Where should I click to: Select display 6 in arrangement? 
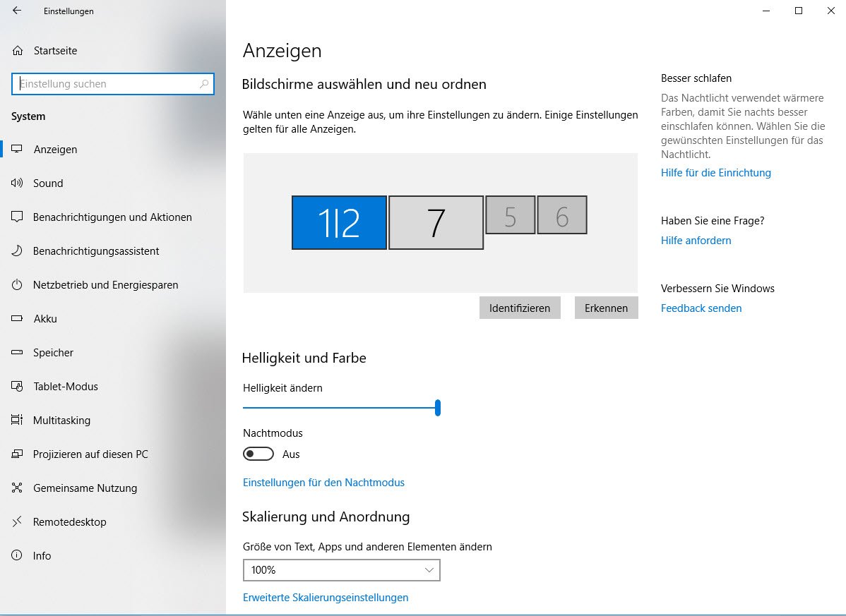click(x=562, y=215)
